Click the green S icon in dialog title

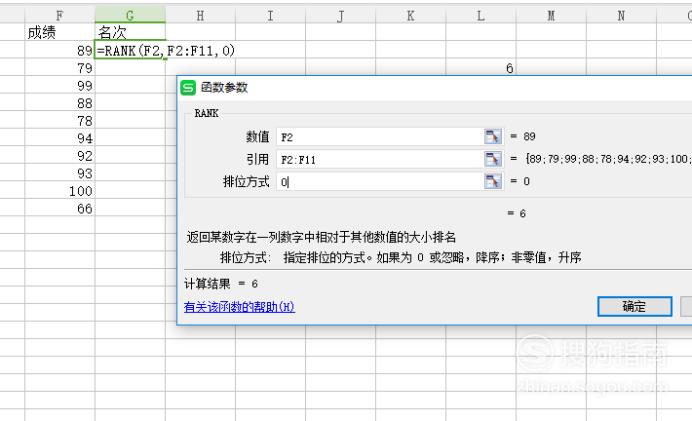pyautogui.click(x=188, y=88)
